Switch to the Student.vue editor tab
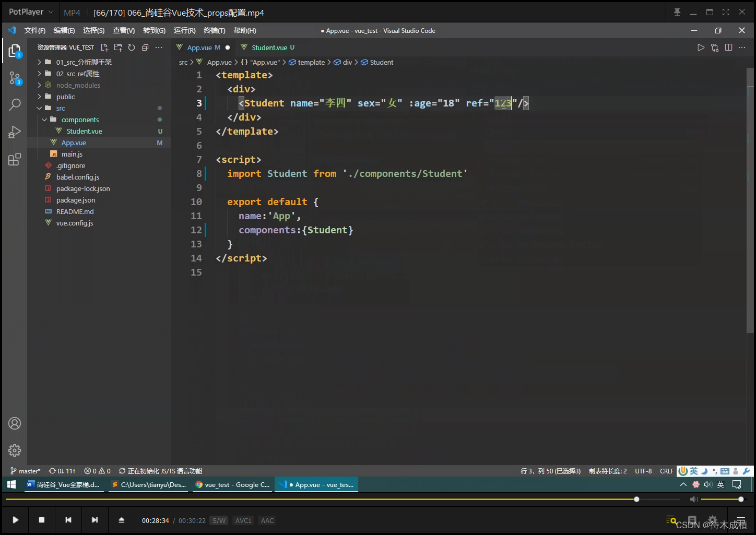Viewport: 756px width, 535px height. tap(268, 47)
